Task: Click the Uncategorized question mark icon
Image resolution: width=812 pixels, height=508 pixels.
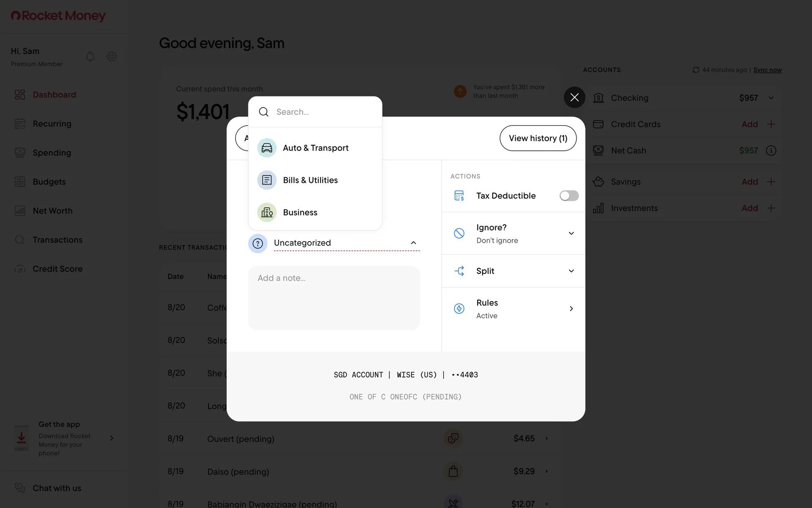Action: 258,243
